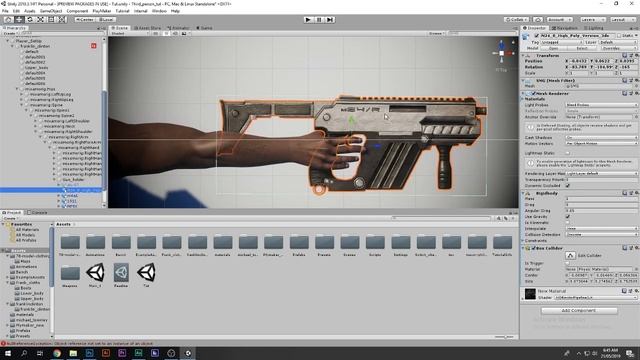The width and height of the screenshot is (640, 360).
Task: Open the Collision Detection dropdown
Action: click(x=601, y=235)
